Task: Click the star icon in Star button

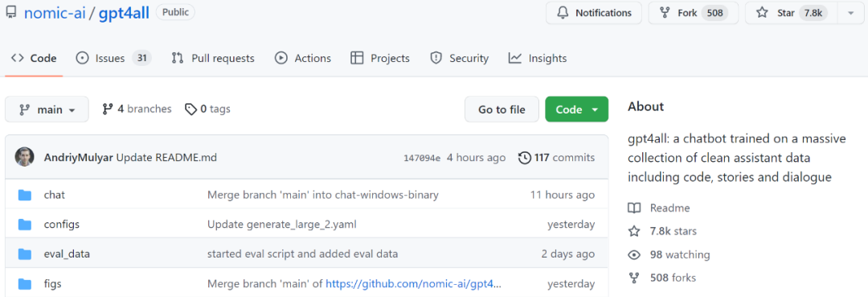Action: coord(762,13)
